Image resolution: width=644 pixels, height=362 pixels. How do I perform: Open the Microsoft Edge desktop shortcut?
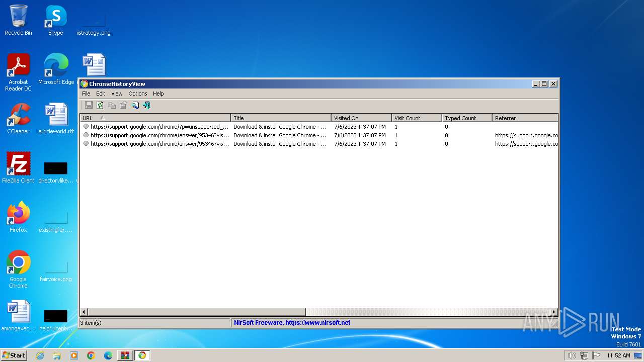[x=56, y=69]
